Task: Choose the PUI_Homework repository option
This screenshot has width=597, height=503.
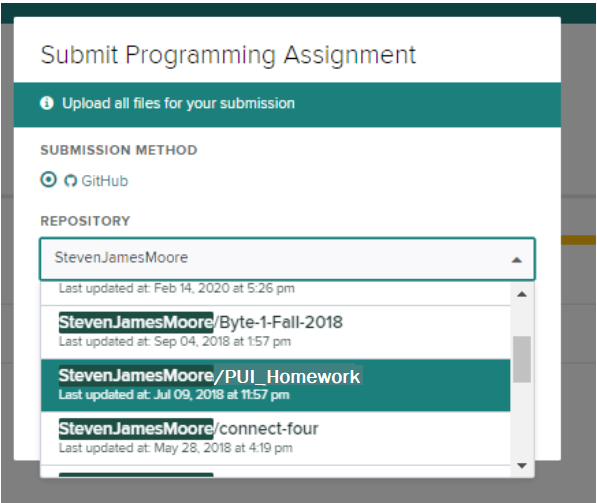Action: 275,385
